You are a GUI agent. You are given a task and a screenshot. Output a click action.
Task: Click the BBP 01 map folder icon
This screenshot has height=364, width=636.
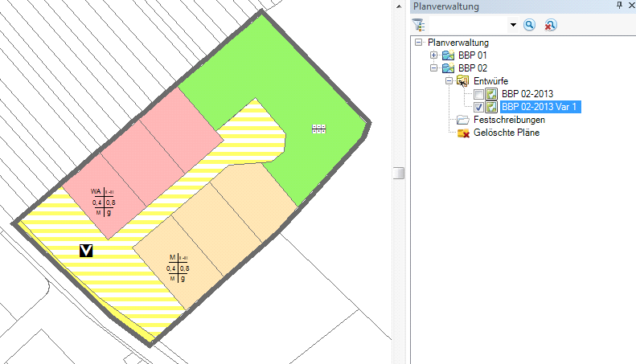(x=448, y=55)
